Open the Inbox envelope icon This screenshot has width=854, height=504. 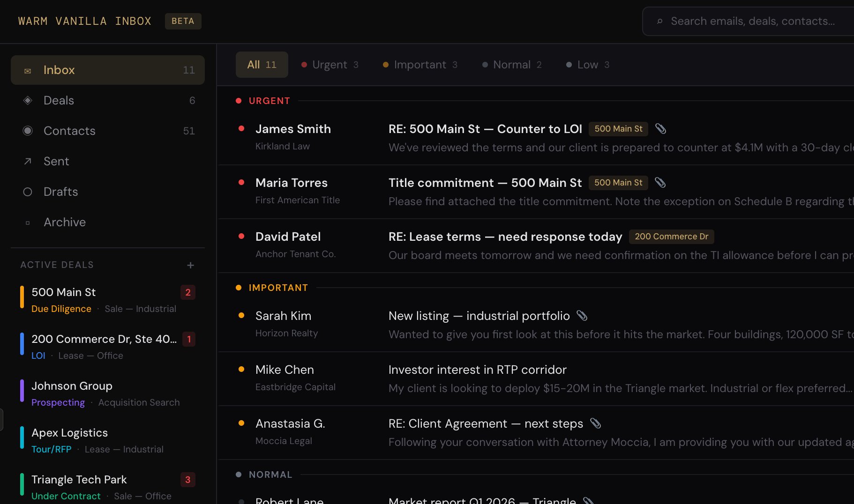(x=28, y=71)
